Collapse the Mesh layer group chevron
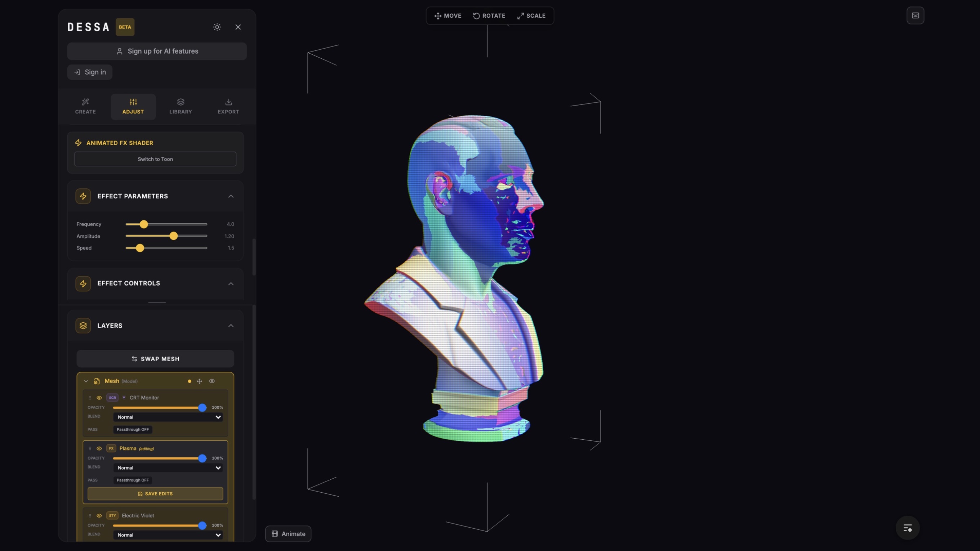Screen dimensions: 980x551 (x=86, y=381)
